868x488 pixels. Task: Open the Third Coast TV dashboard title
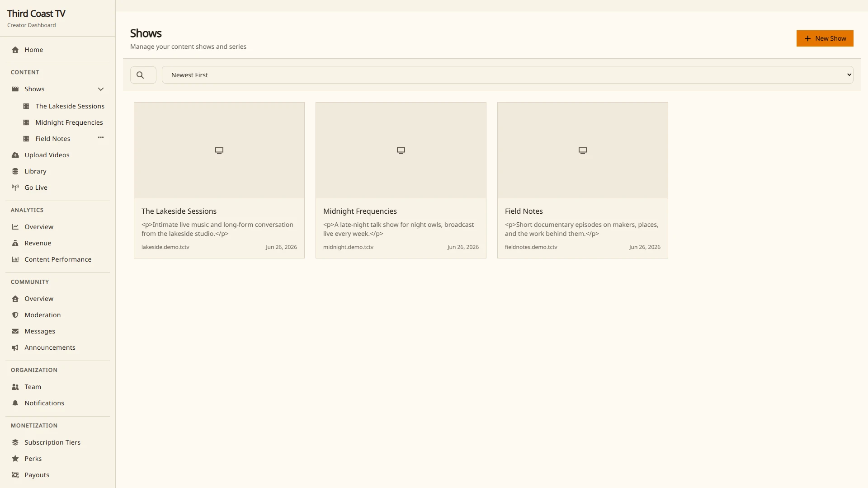click(x=36, y=14)
